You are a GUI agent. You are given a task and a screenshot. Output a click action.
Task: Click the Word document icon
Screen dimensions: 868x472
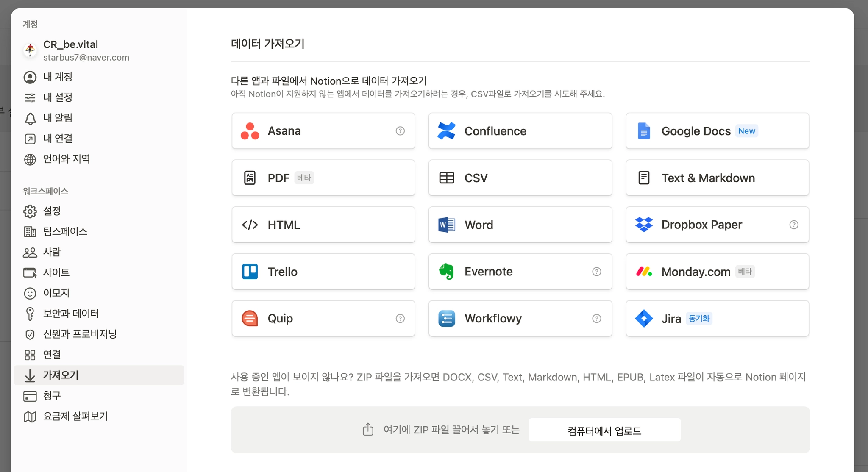click(x=446, y=225)
